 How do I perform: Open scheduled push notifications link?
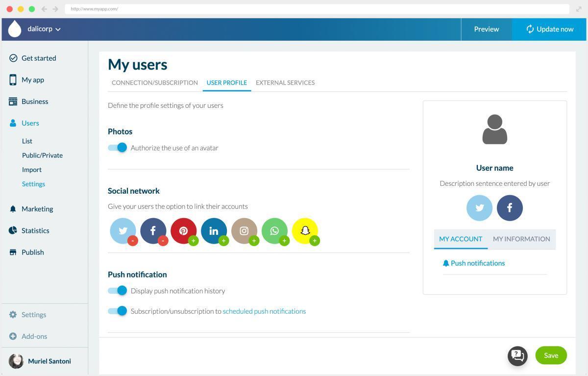click(264, 311)
